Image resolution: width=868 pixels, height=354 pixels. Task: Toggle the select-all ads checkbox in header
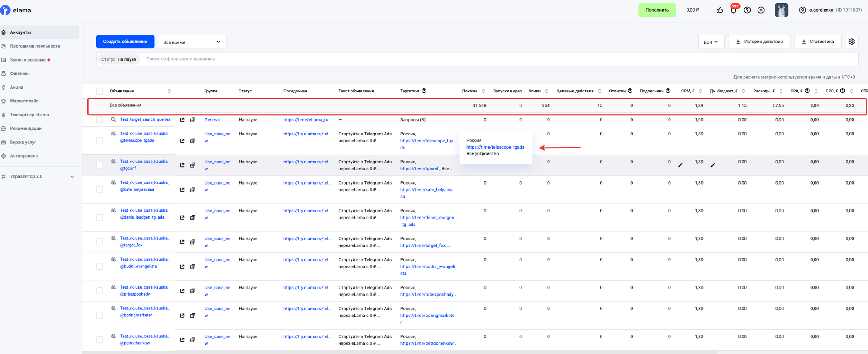(100, 91)
